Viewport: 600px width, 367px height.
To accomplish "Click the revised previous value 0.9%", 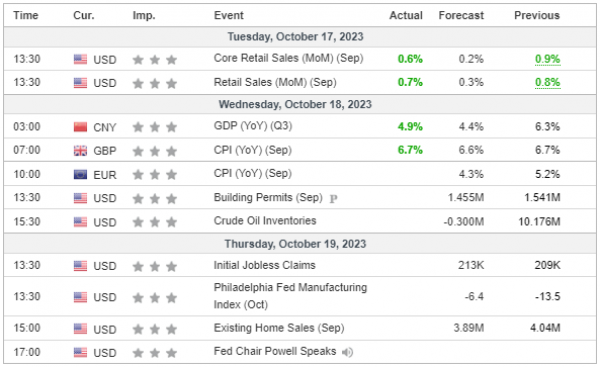I will click(548, 59).
